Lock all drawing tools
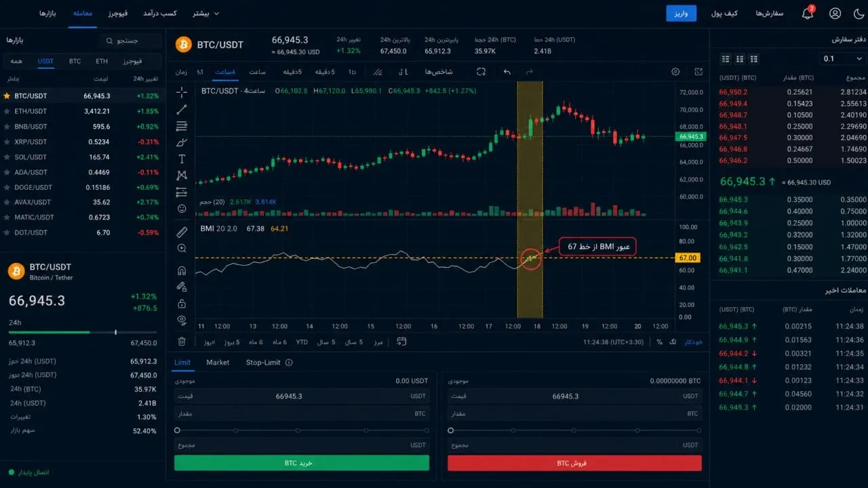This screenshot has width=868, height=488. click(182, 304)
